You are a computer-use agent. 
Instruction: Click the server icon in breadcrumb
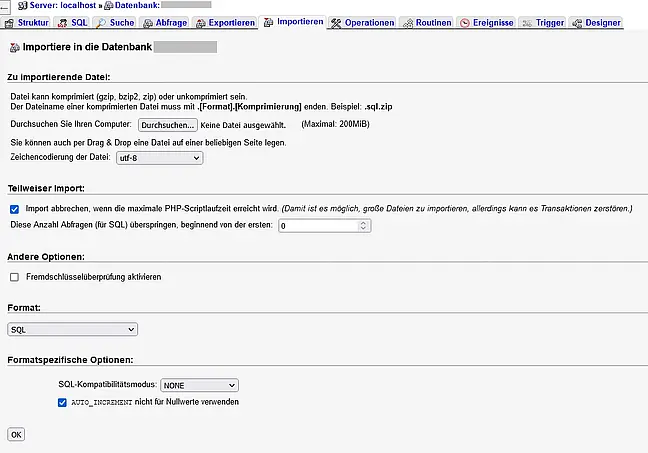pos(23,6)
